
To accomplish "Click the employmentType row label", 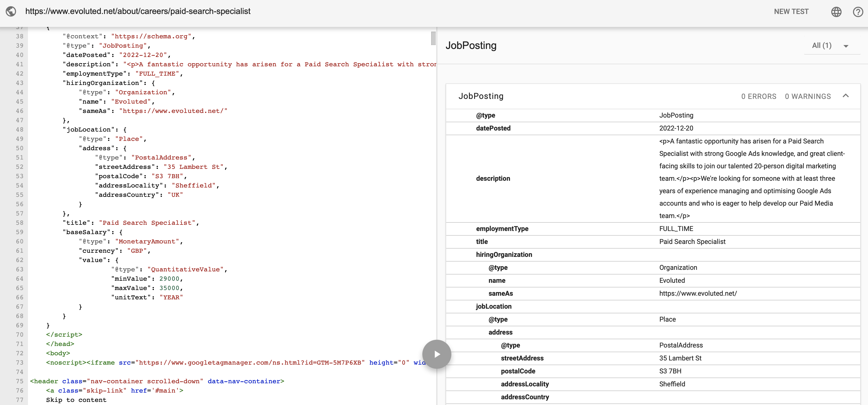I will pyautogui.click(x=502, y=229).
